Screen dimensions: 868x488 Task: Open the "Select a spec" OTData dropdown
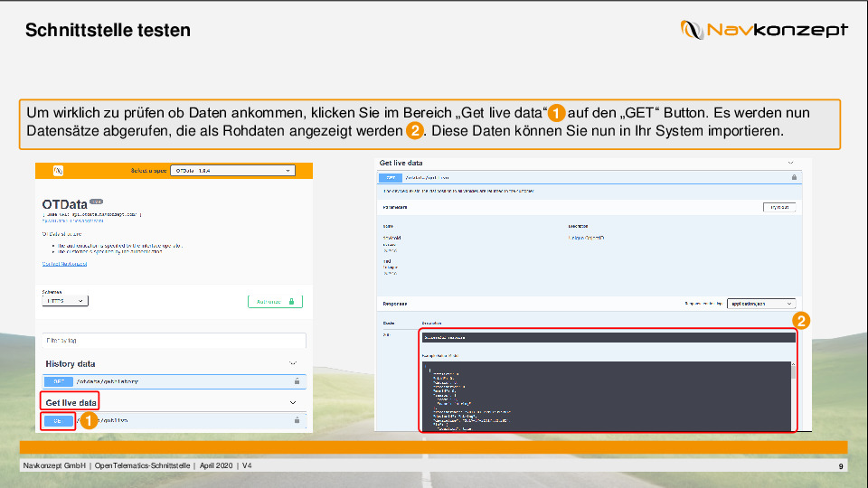coord(233,170)
